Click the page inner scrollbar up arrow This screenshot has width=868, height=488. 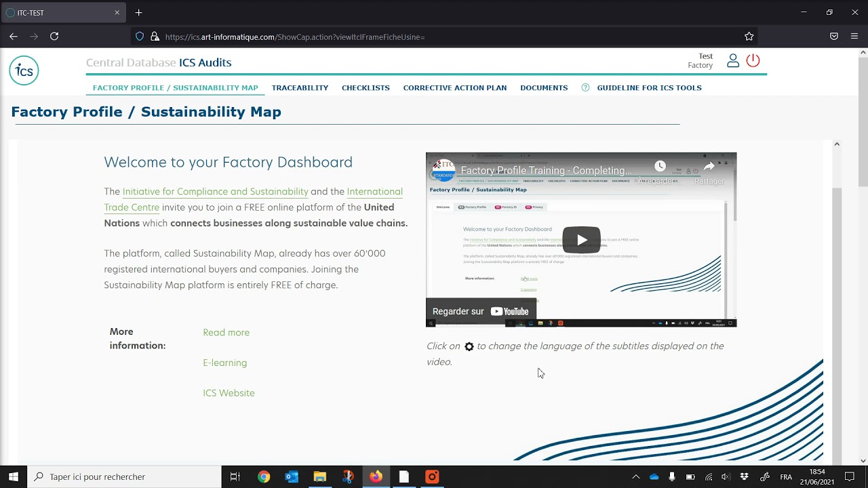(836, 144)
